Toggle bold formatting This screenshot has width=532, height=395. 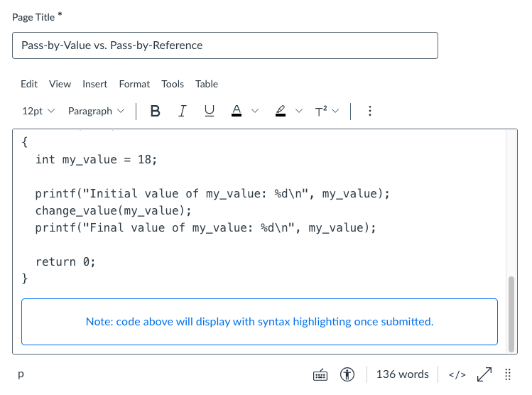point(155,111)
